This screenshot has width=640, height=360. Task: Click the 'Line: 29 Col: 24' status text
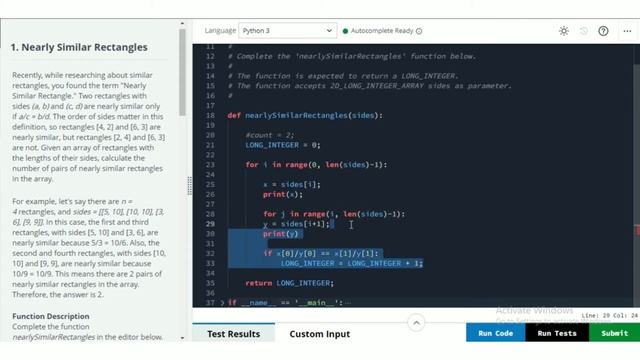click(x=610, y=316)
